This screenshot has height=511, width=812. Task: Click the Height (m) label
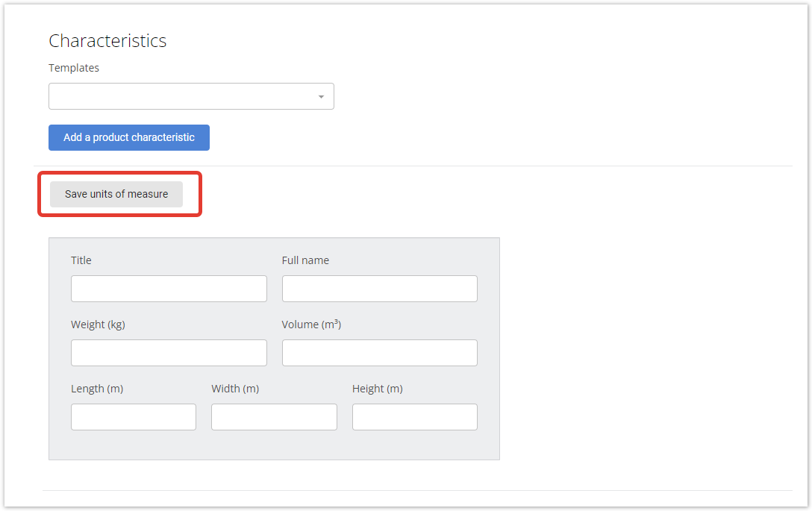coord(378,389)
